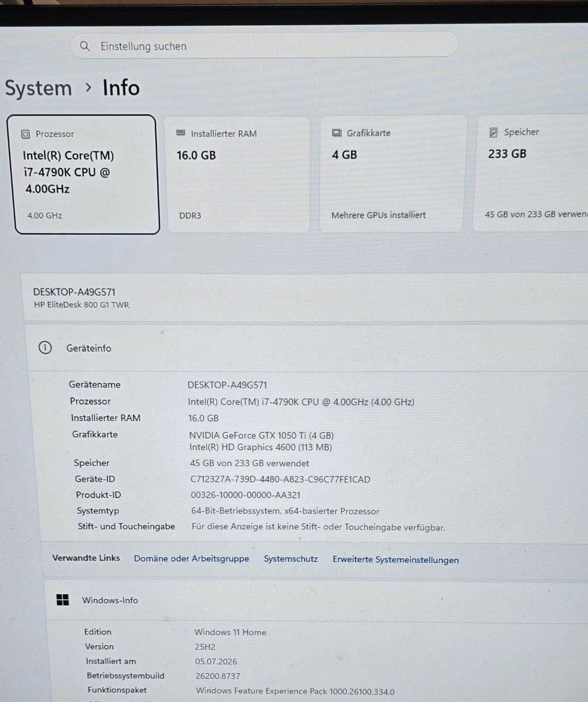The height and width of the screenshot is (702, 588).
Task: Click Windows Feature Experience Pack text
Action: point(295,691)
